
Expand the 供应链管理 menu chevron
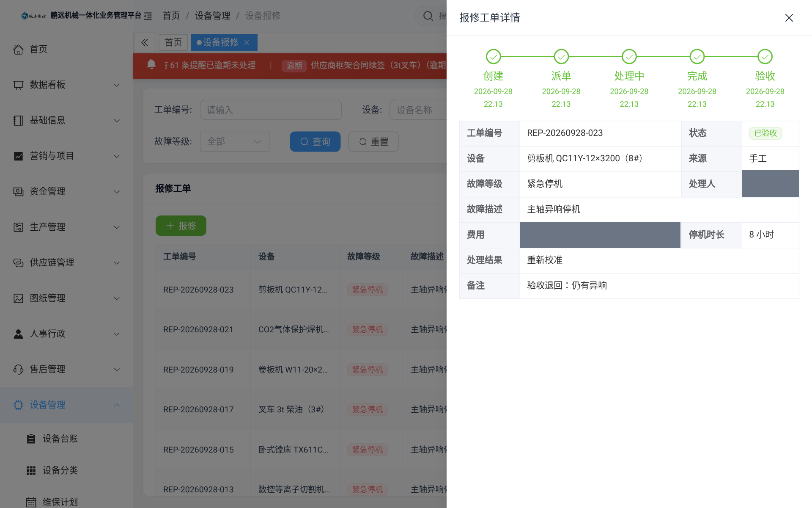tap(117, 263)
